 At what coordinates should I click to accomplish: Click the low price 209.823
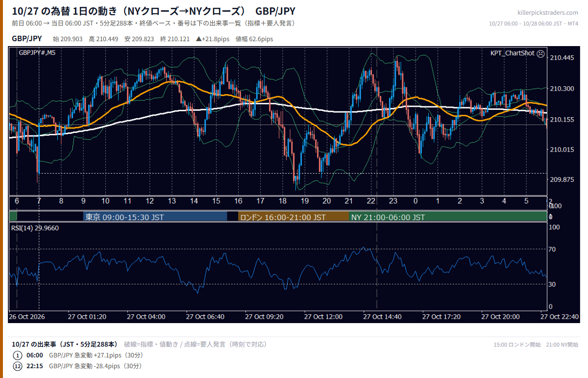[143, 39]
